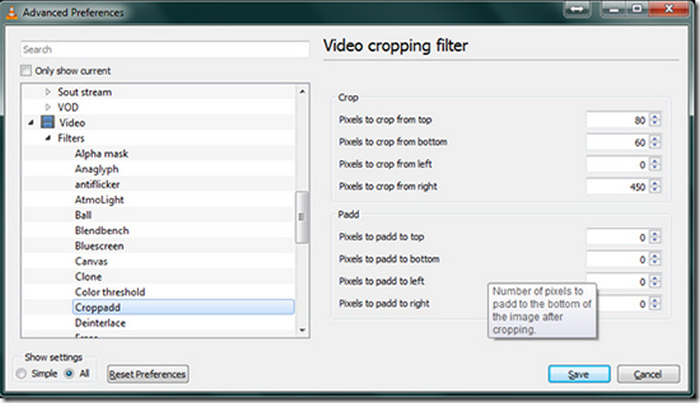Adjust padd to left spinner arrows
Image resolution: width=700 pixels, height=403 pixels.
(x=655, y=282)
